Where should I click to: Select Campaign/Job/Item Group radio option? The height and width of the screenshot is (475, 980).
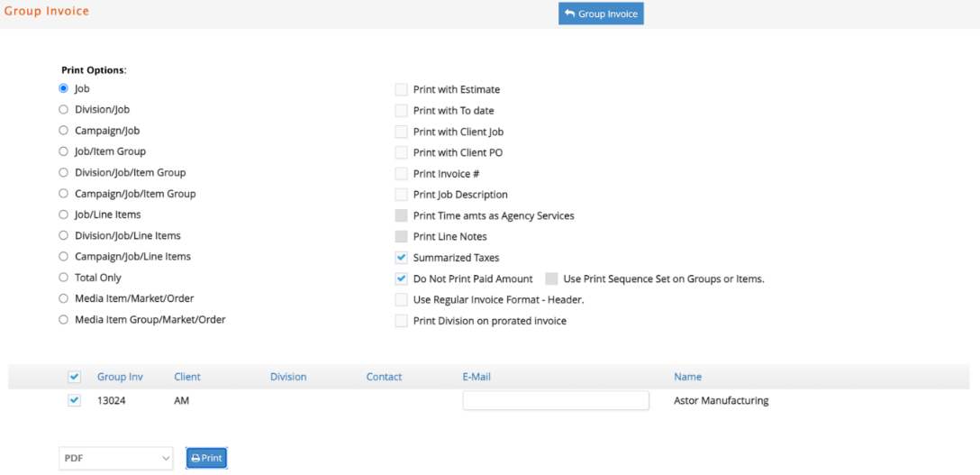(63, 193)
